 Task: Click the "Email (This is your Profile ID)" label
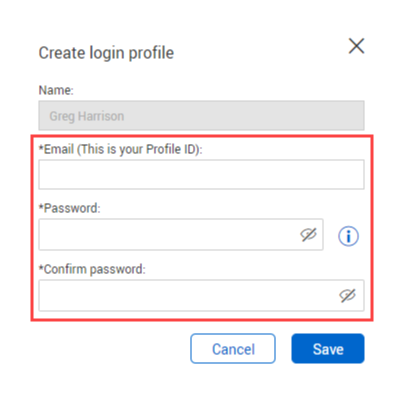click(x=121, y=149)
